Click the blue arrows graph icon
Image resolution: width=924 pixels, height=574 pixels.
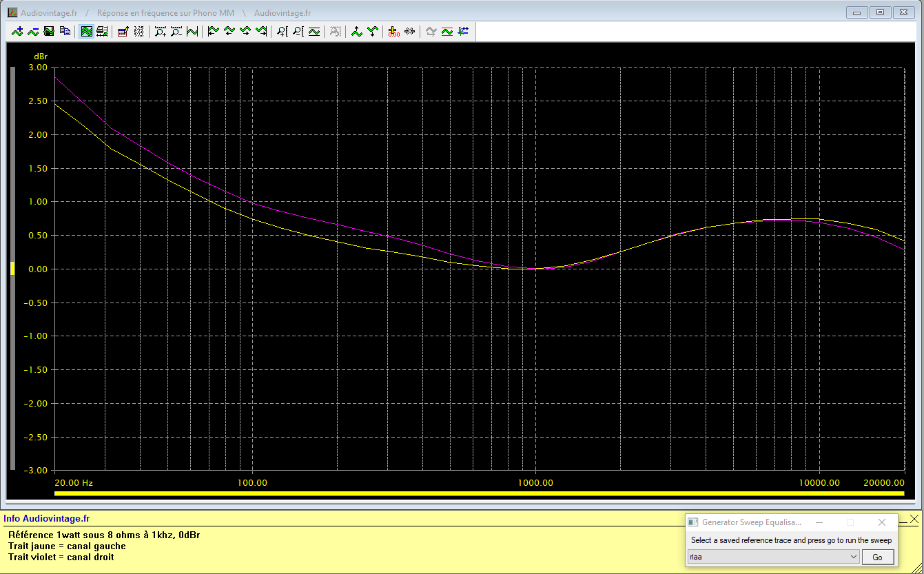point(463,31)
